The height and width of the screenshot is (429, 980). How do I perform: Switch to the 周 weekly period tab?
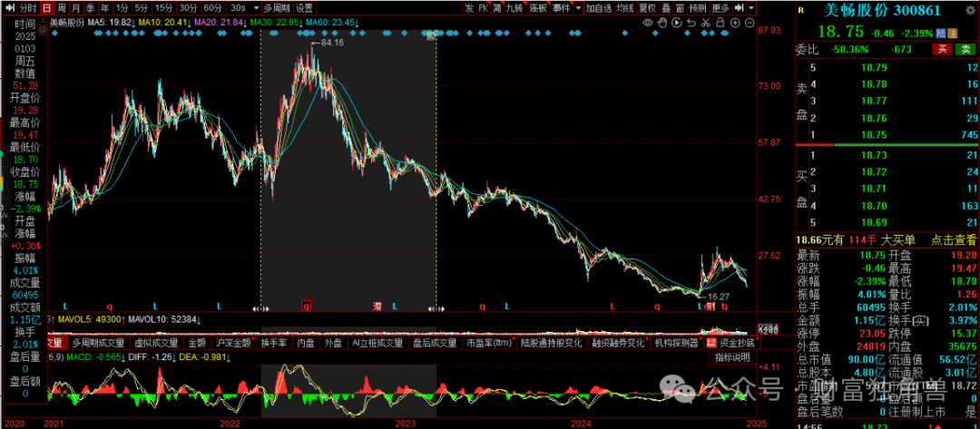click(61, 8)
